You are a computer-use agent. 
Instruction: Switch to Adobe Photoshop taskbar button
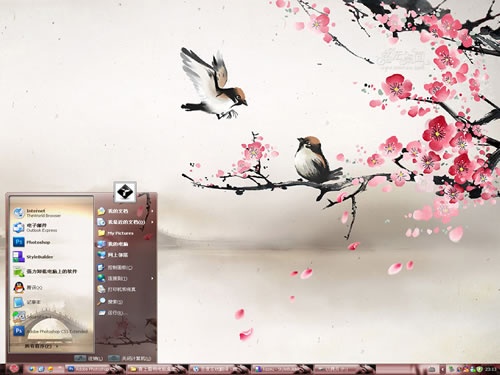click(x=95, y=369)
